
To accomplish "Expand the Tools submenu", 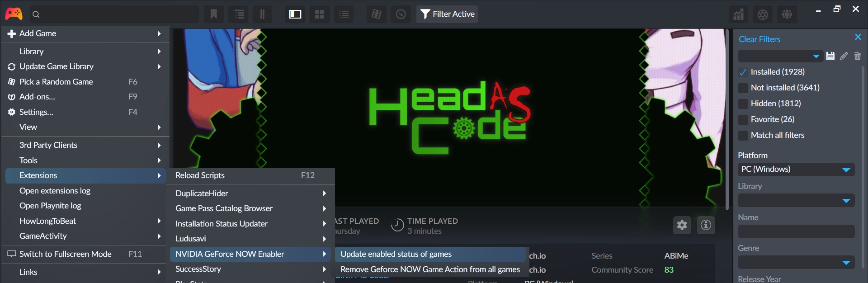I will tap(85, 160).
